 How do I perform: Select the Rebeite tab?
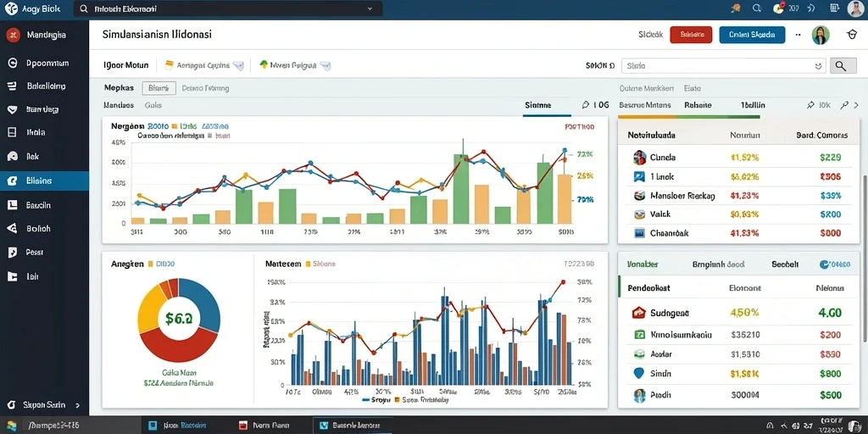pyautogui.click(x=698, y=104)
